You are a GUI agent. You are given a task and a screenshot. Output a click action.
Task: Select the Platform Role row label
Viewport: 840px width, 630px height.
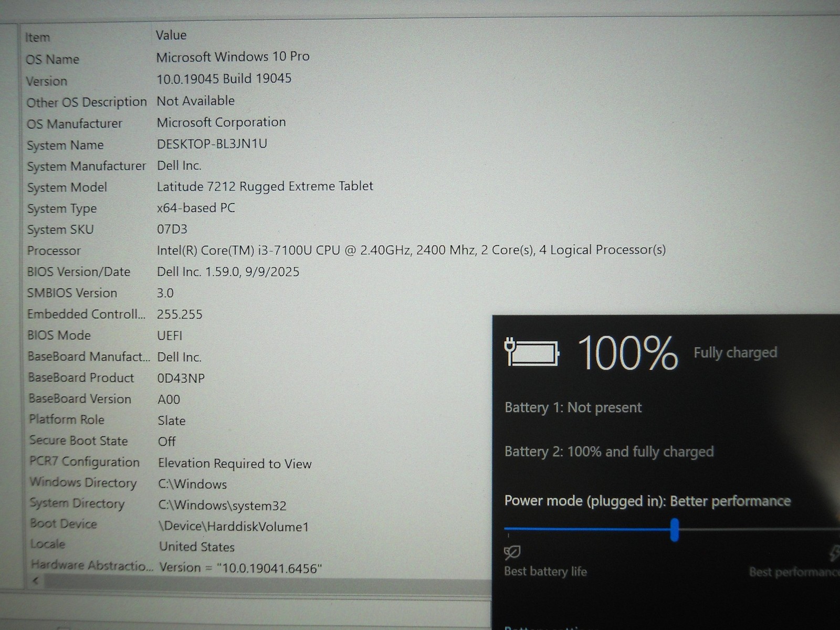(x=67, y=420)
